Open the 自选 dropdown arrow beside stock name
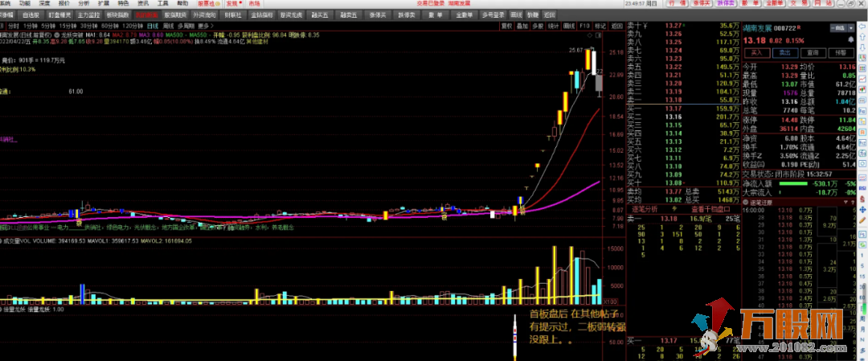The width and height of the screenshot is (868, 361). (x=850, y=27)
